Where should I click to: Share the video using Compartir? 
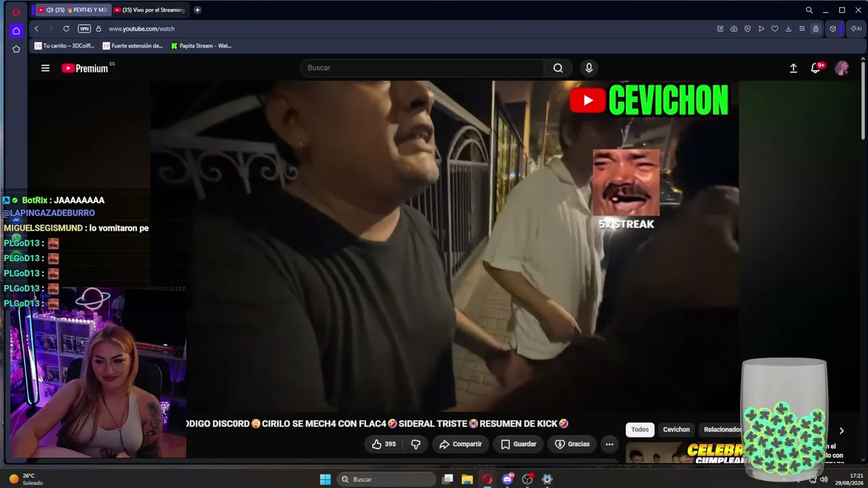[460, 444]
